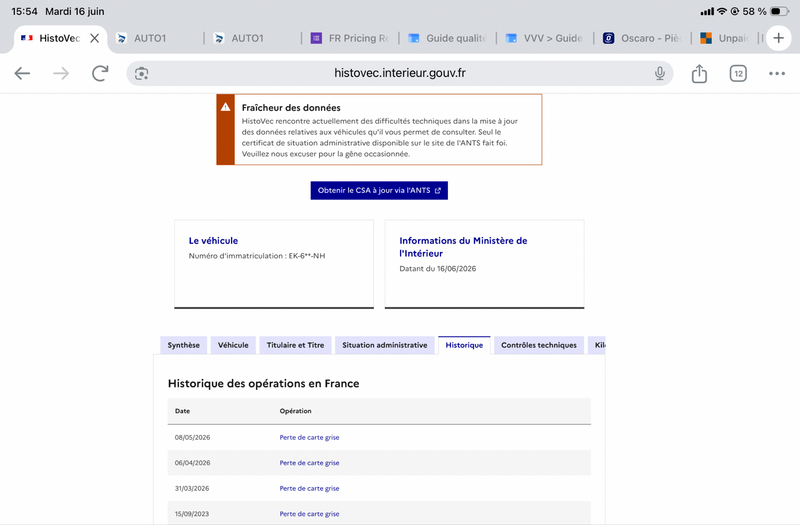Close the HistoVec tab
The image size is (800, 525).
pos(94,38)
